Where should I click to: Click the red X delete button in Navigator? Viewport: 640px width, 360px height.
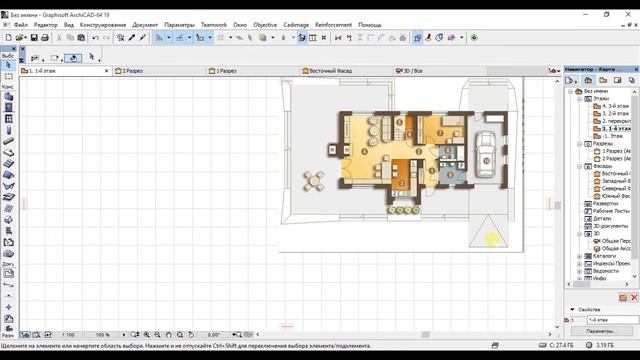coord(634,298)
